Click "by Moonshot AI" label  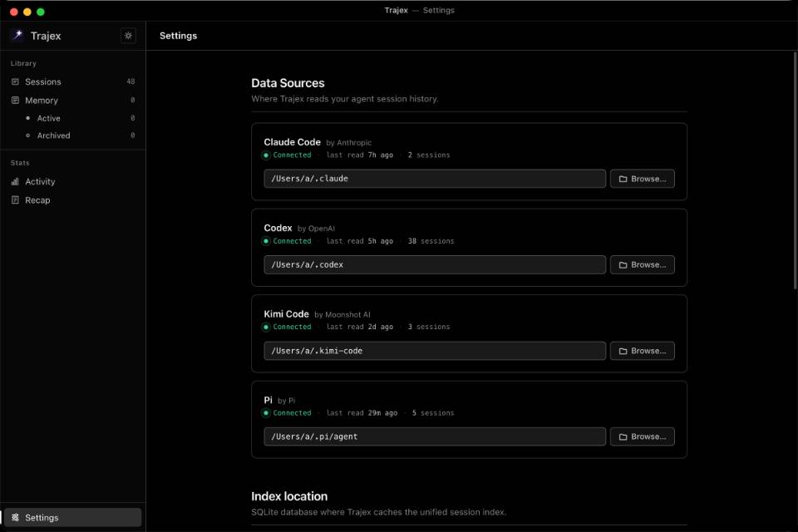[342, 314]
